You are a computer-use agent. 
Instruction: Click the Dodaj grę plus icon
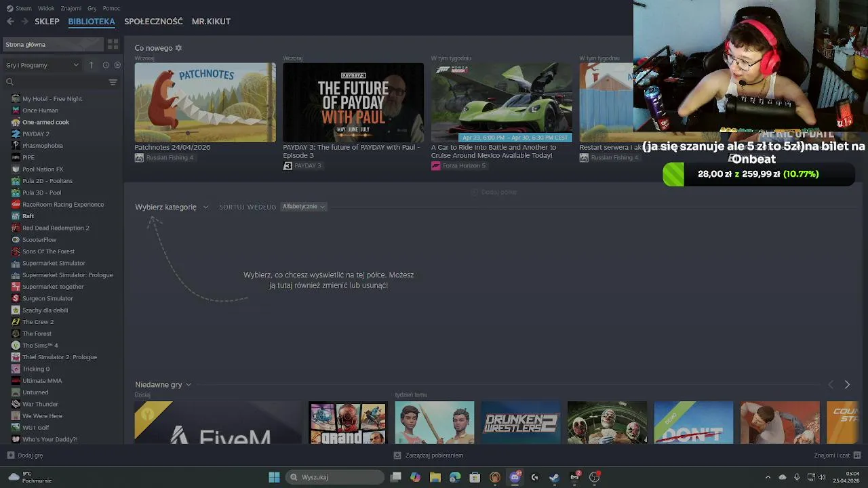click(x=10, y=455)
